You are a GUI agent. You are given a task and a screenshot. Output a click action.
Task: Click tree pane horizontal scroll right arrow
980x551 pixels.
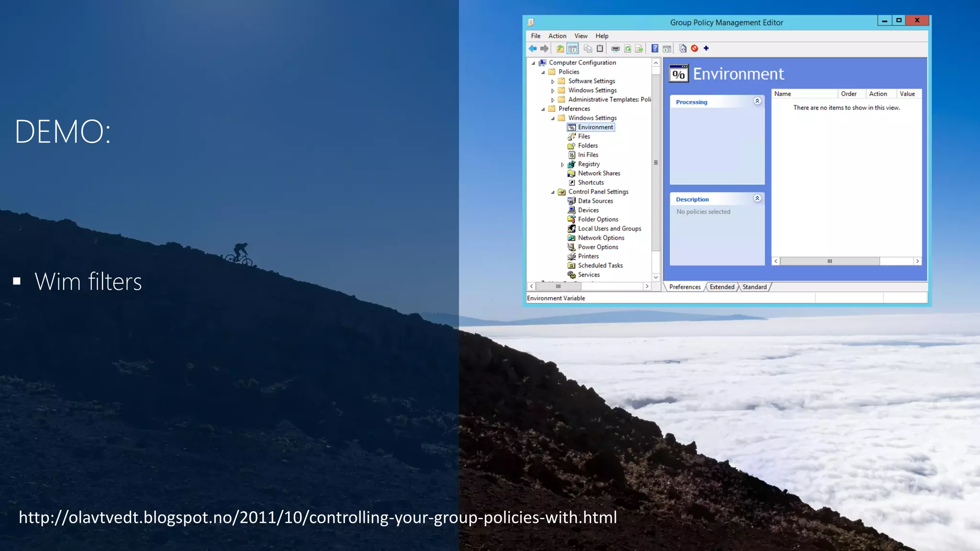pyautogui.click(x=647, y=286)
